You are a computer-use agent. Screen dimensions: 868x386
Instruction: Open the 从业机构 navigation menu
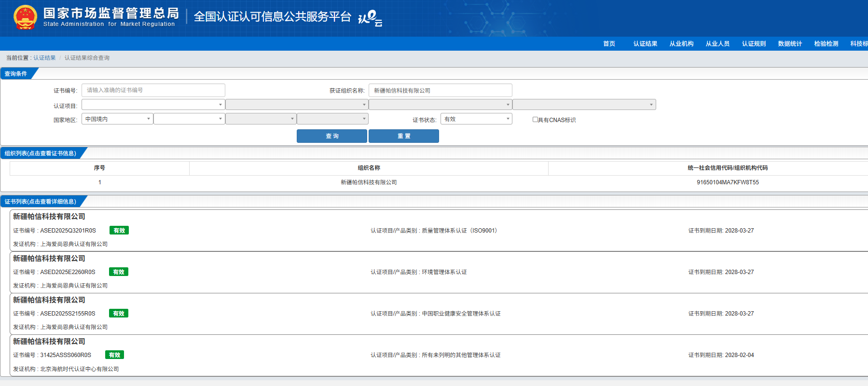coord(681,44)
